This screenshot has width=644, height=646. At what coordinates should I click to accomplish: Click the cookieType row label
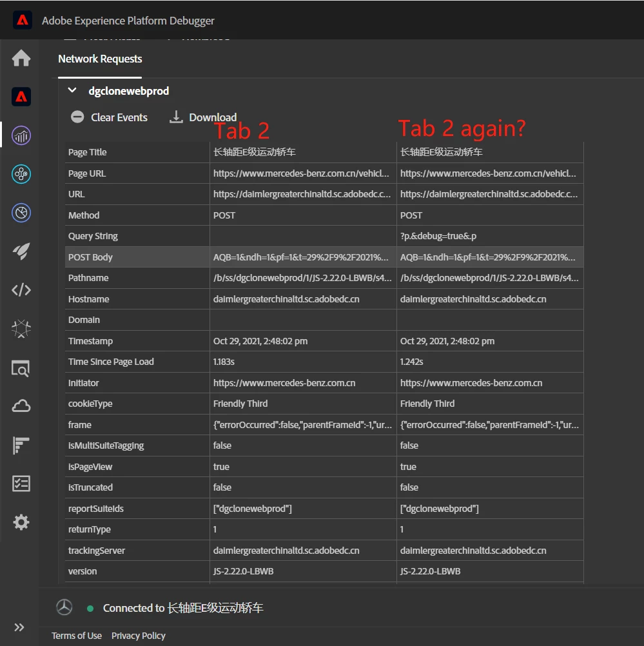90,404
